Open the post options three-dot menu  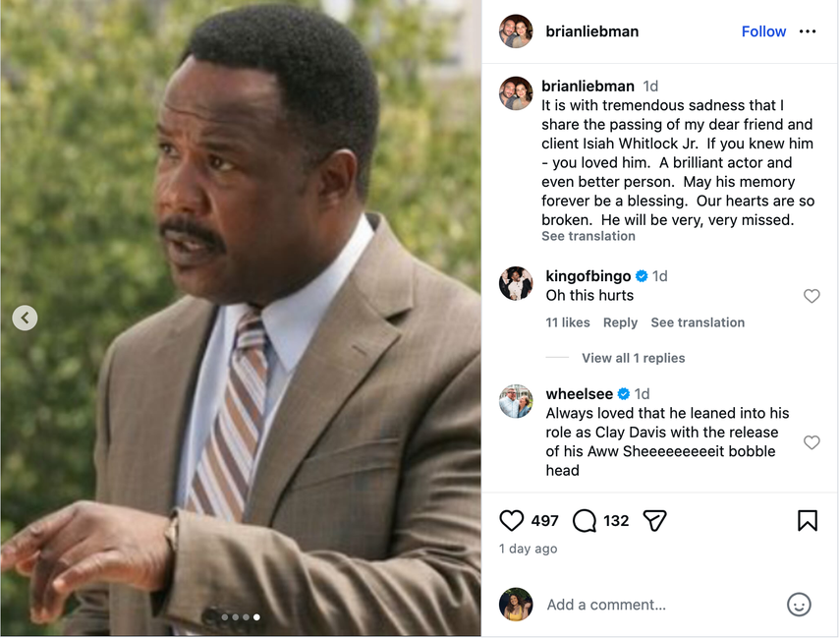coord(809,30)
